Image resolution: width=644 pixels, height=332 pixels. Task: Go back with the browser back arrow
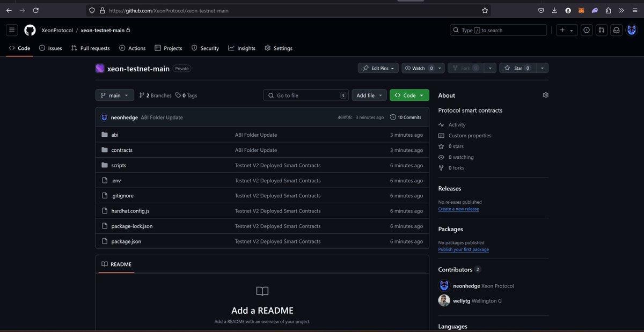coord(9,10)
